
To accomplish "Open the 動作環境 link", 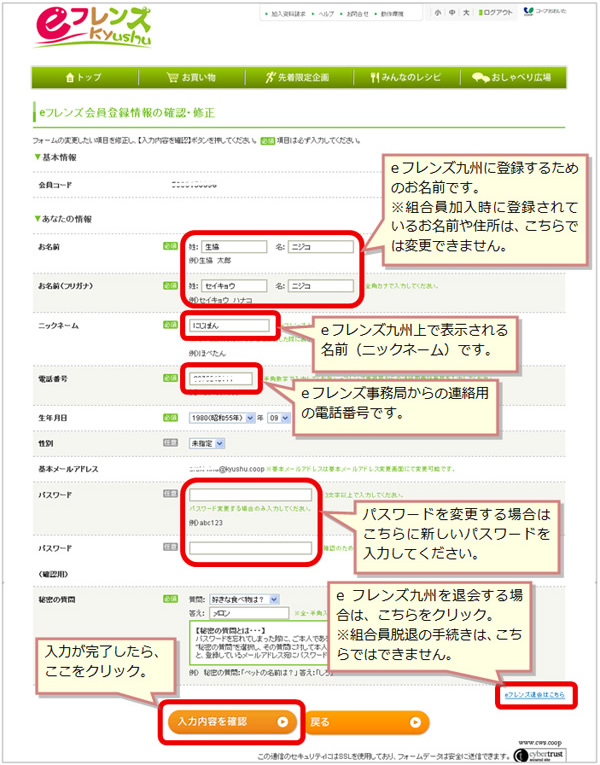I will tap(392, 14).
